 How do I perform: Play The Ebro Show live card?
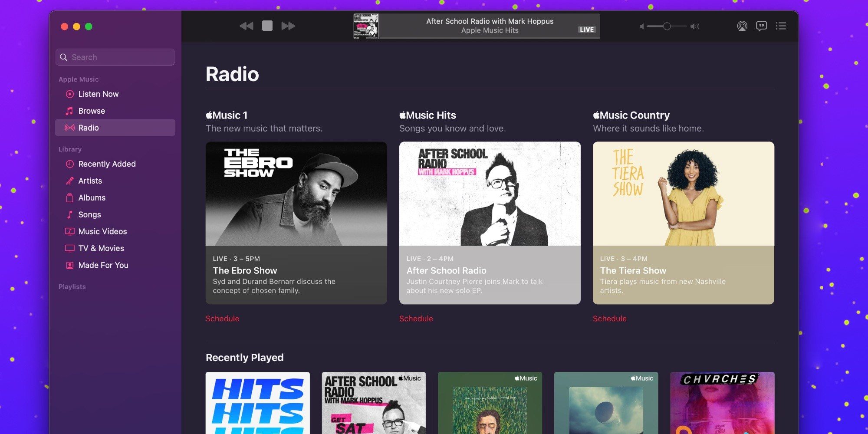(x=296, y=223)
